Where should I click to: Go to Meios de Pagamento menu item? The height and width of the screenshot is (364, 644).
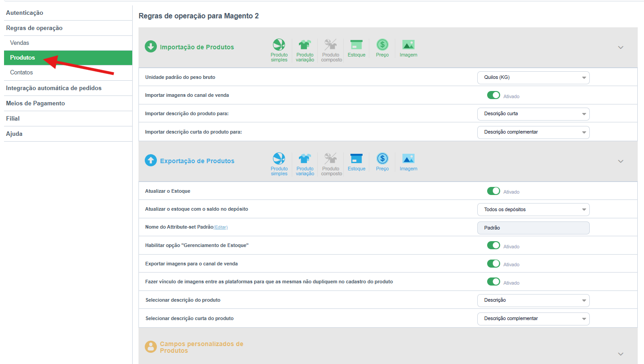[35, 104]
